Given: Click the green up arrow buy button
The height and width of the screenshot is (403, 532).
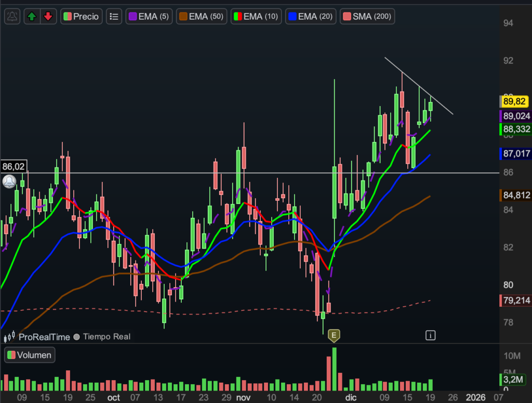Looking at the screenshot, I should click(32, 16).
